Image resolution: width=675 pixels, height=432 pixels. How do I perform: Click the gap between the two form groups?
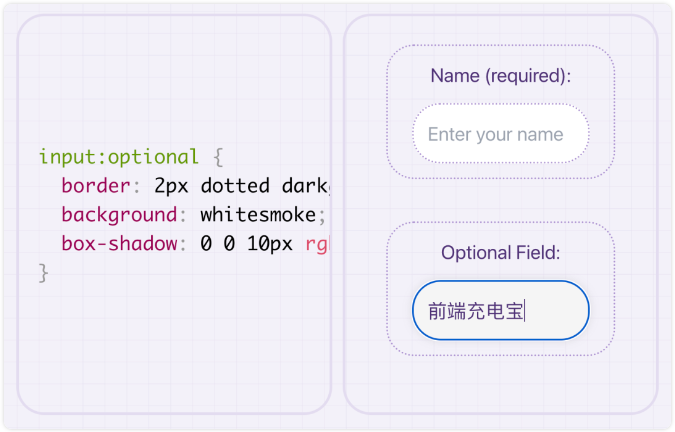pos(501,201)
